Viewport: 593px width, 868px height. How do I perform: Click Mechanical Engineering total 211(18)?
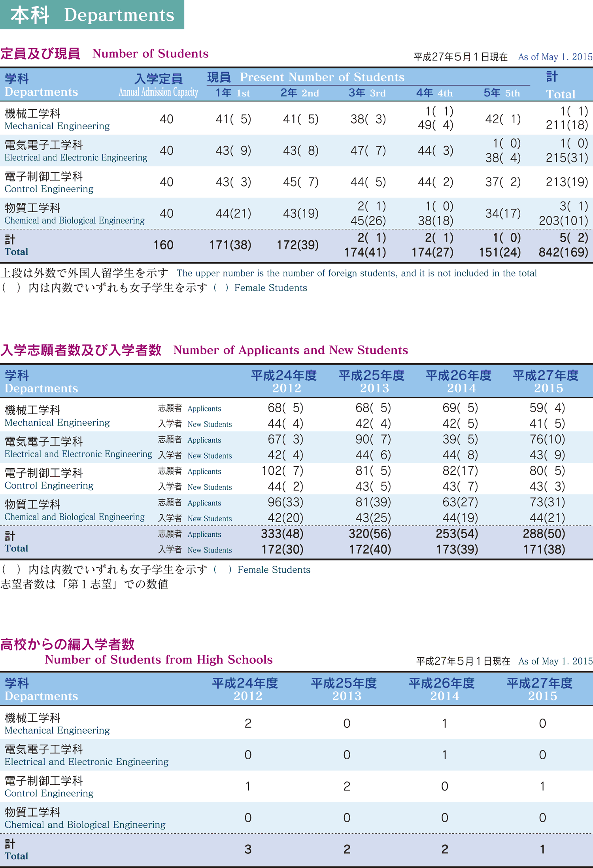click(x=567, y=125)
